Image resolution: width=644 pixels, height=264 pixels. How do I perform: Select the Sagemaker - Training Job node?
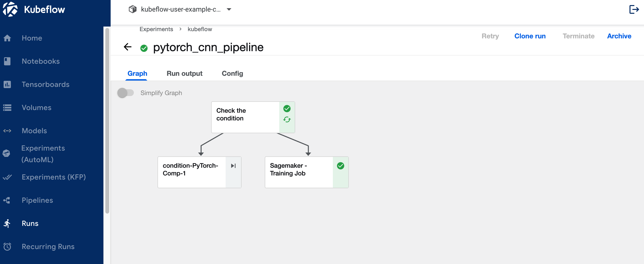click(x=299, y=172)
